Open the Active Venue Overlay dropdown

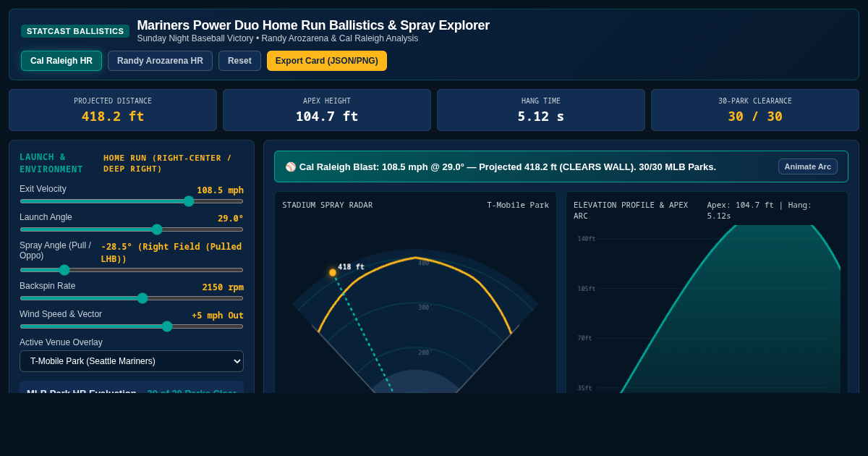click(x=132, y=361)
